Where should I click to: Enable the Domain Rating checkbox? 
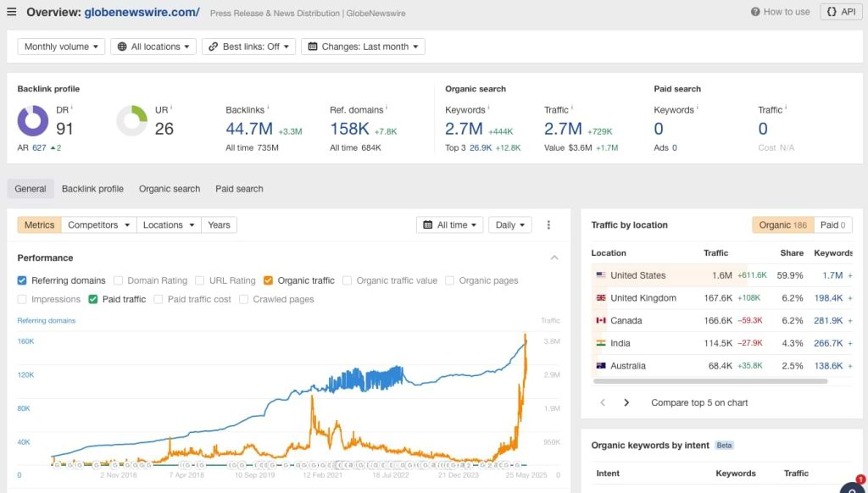coord(119,280)
